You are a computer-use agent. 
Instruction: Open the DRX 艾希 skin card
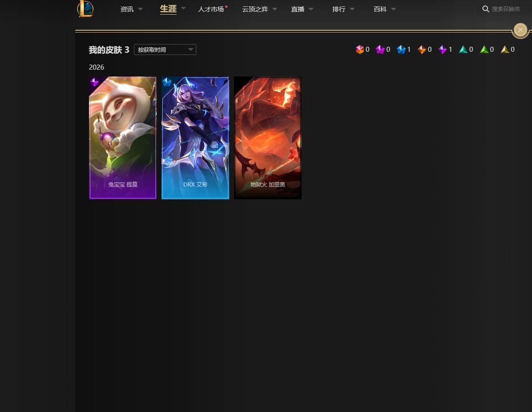[195, 137]
